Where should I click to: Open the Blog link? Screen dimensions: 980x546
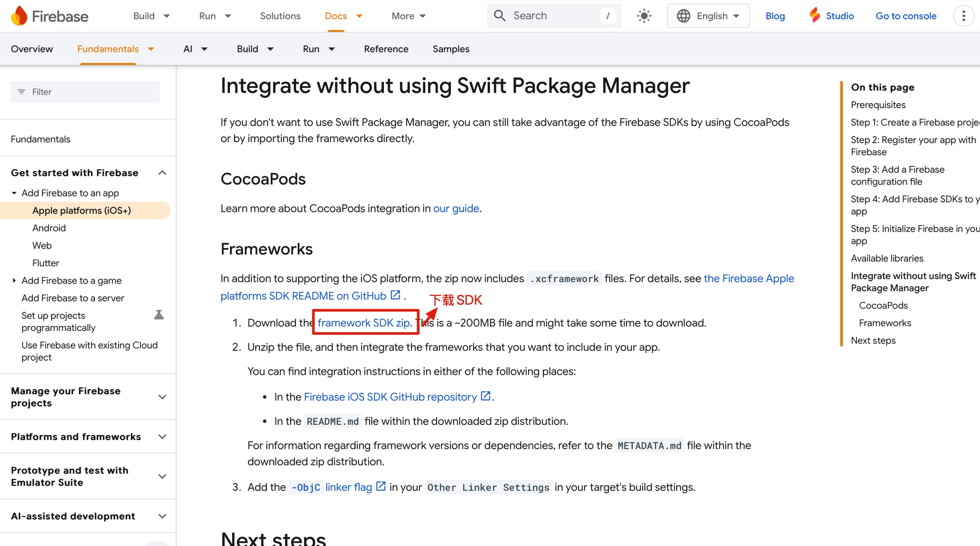pos(775,16)
